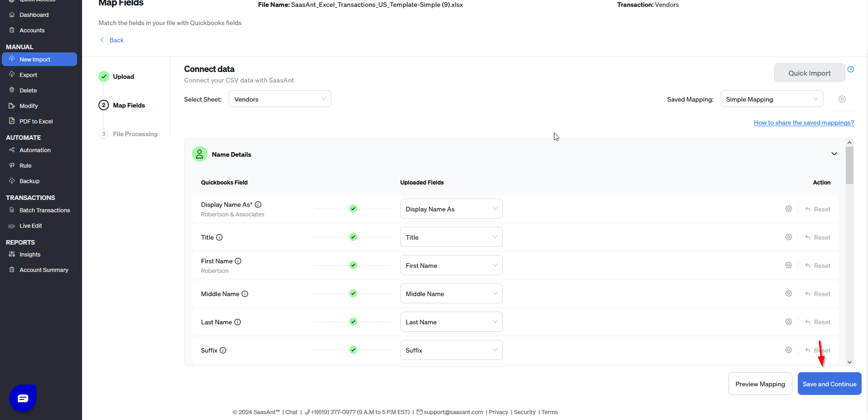Open Privacy link in footer
This screenshot has height=420, width=868.
(x=498, y=412)
